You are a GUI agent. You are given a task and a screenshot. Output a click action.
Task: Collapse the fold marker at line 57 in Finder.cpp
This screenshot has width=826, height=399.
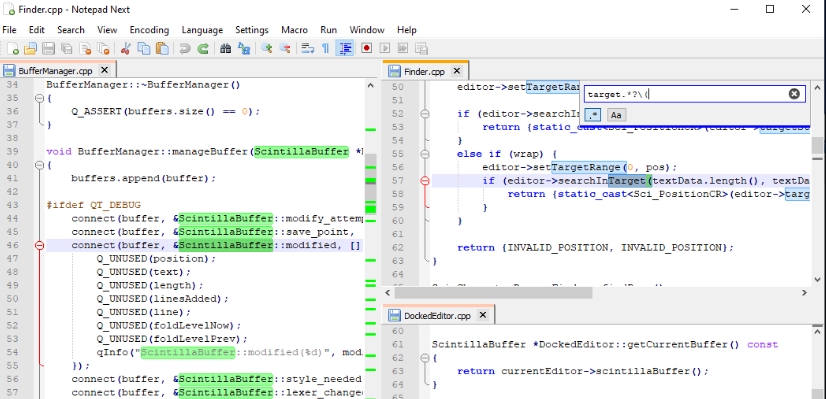(425, 181)
